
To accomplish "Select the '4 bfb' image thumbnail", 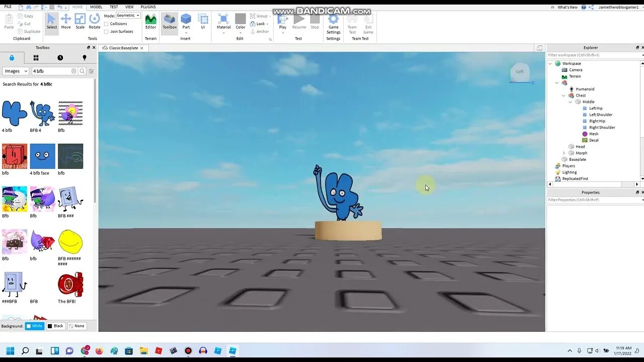I will click(15, 113).
